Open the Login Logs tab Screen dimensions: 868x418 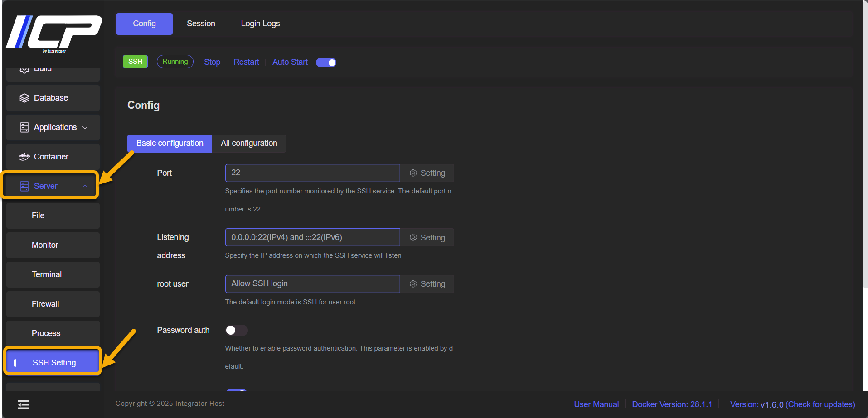click(260, 24)
